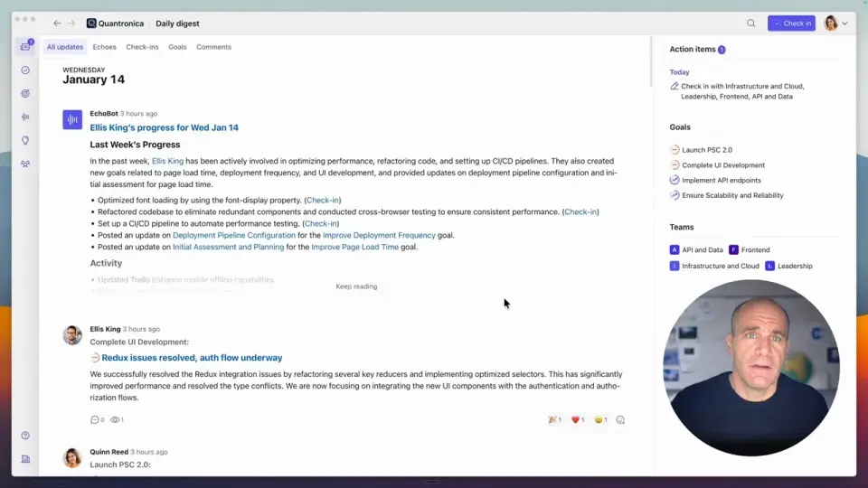The image size is (868, 488).
Task: Click the navigate back arrow
Action: [58, 23]
